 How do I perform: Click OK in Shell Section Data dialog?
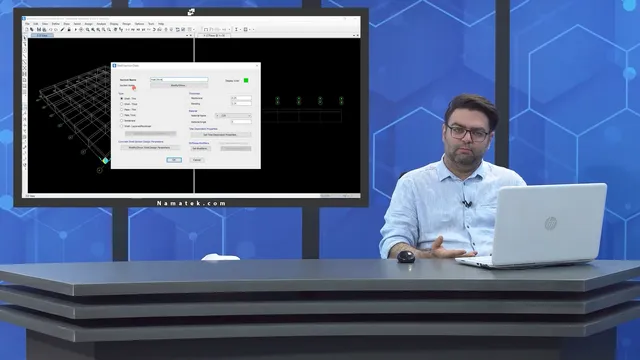tap(174, 160)
